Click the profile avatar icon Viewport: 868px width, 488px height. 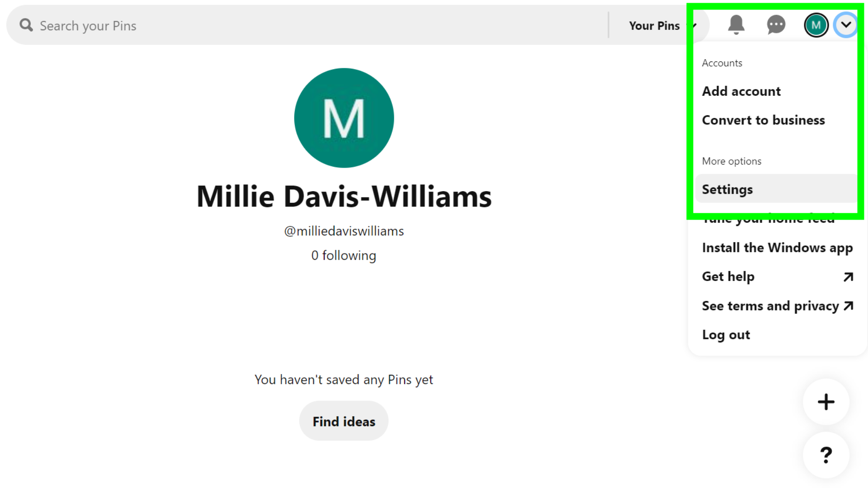pyautogui.click(x=816, y=25)
